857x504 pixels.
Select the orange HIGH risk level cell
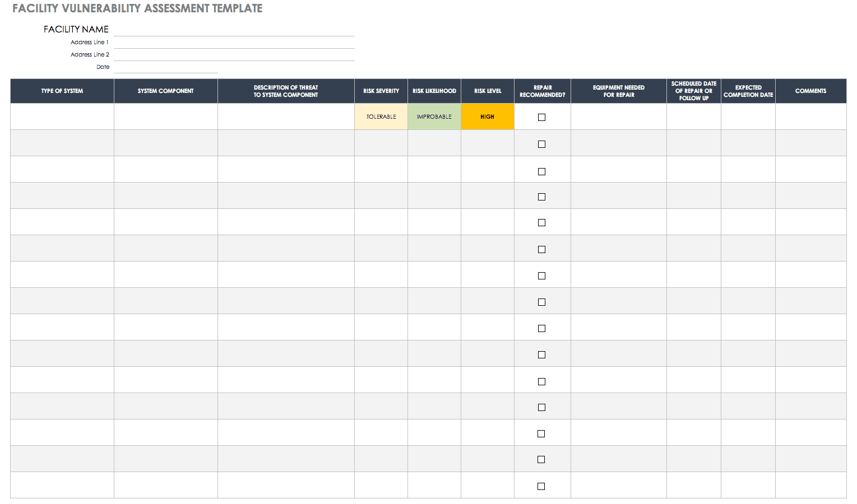coord(487,117)
